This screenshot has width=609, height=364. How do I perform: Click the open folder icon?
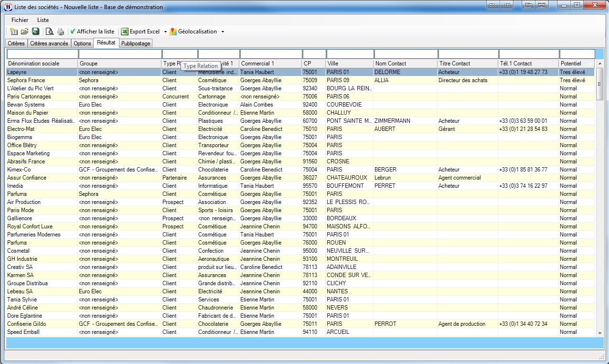(x=25, y=32)
